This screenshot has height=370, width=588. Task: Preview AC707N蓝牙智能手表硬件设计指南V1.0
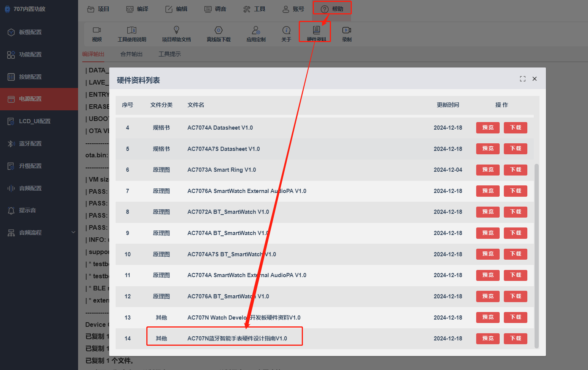(x=488, y=339)
